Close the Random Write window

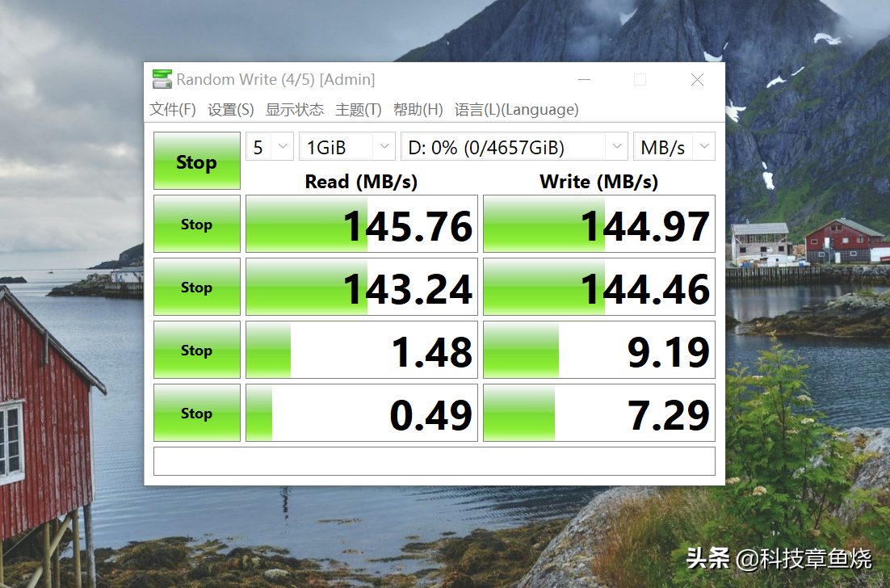click(x=697, y=79)
